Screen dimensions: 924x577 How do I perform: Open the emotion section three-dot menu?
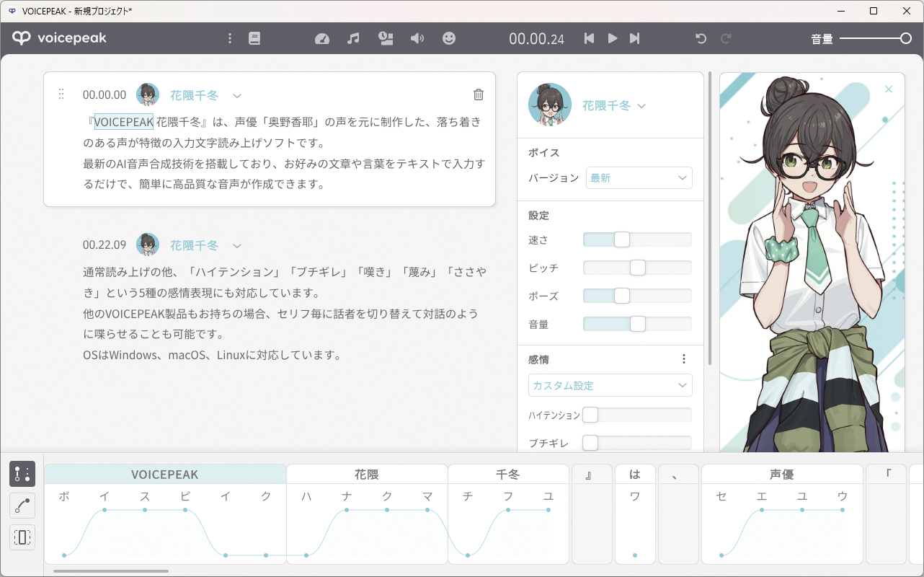tap(684, 359)
